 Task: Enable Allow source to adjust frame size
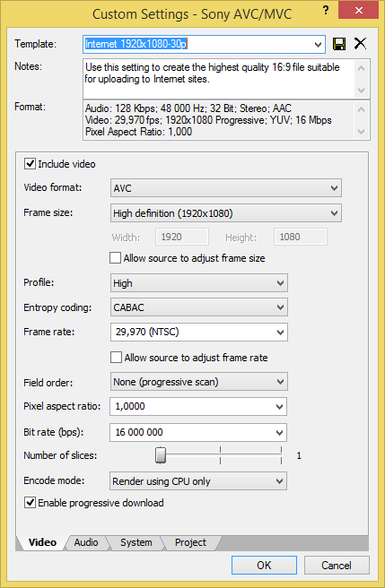coord(115,258)
